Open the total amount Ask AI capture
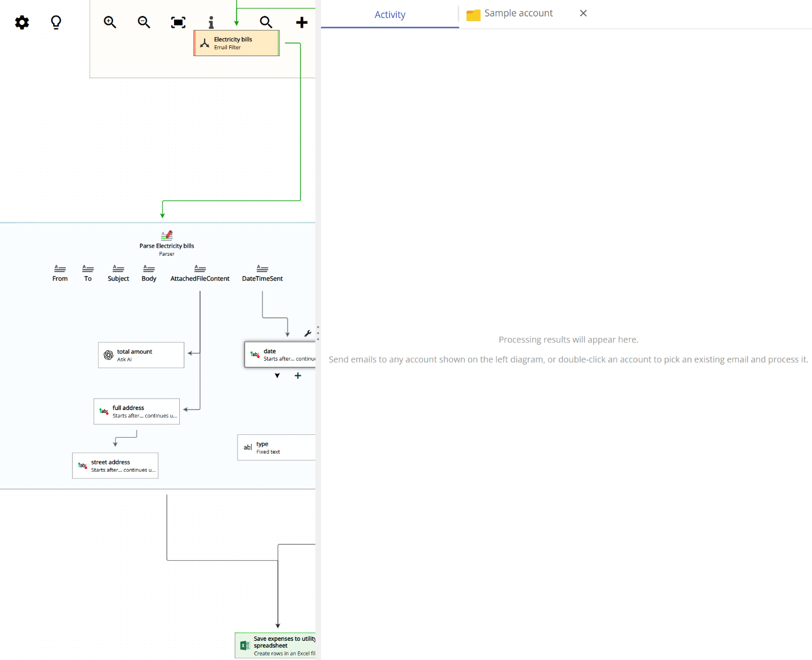Viewport: 812px width, 660px height. tap(141, 355)
